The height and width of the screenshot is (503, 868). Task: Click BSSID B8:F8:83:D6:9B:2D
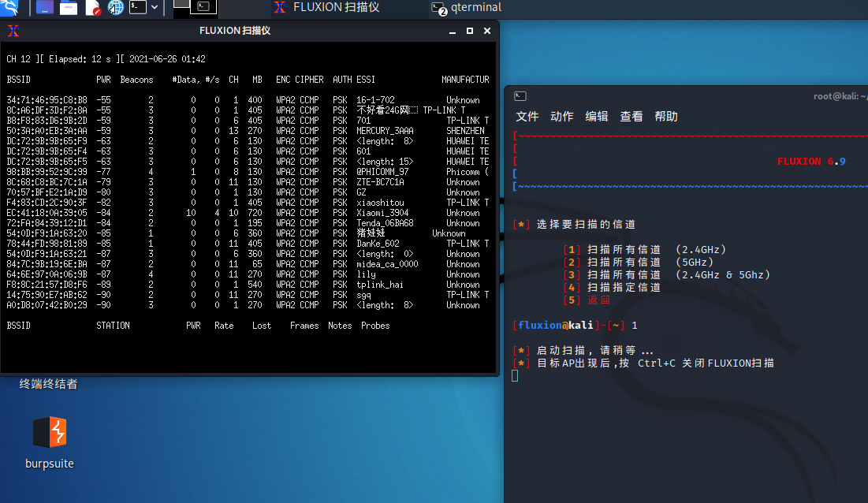[47, 121]
